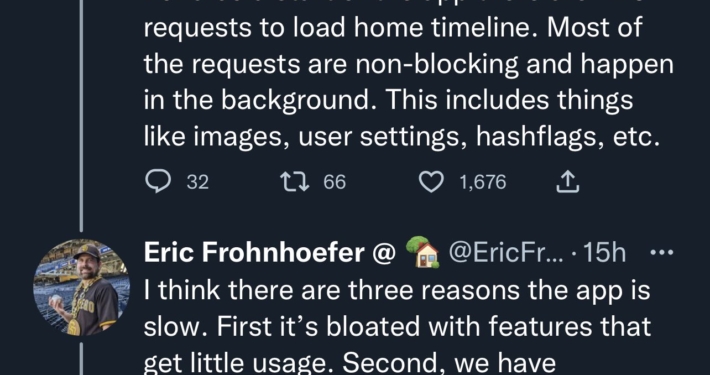The height and width of the screenshot is (375, 710).
Task: View the 66 retweets count
Action: [x=335, y=183]
